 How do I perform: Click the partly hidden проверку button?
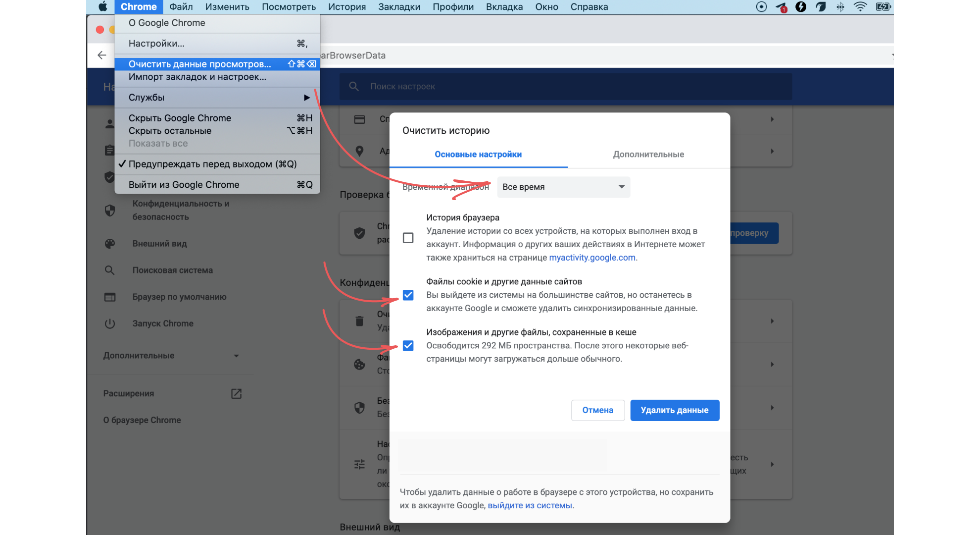click(754, 233)
